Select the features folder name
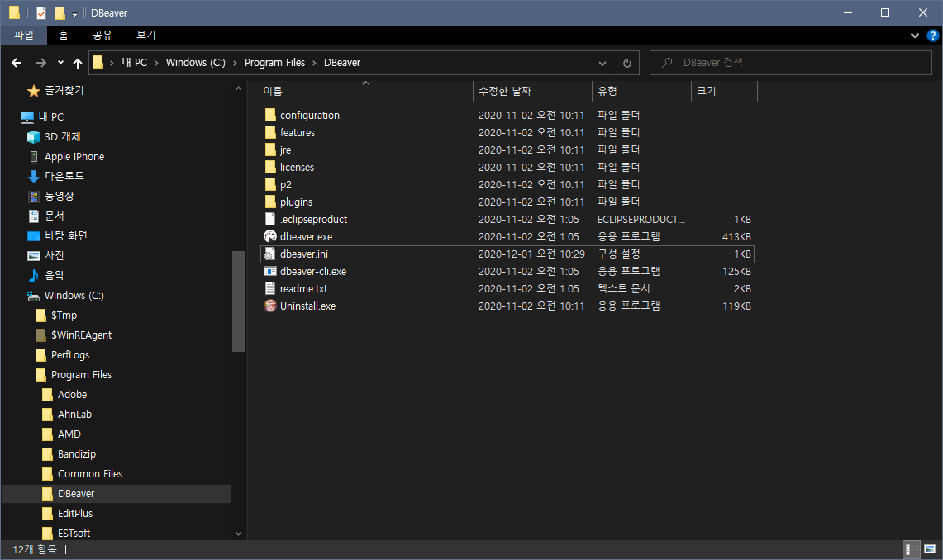 (297, 133)
